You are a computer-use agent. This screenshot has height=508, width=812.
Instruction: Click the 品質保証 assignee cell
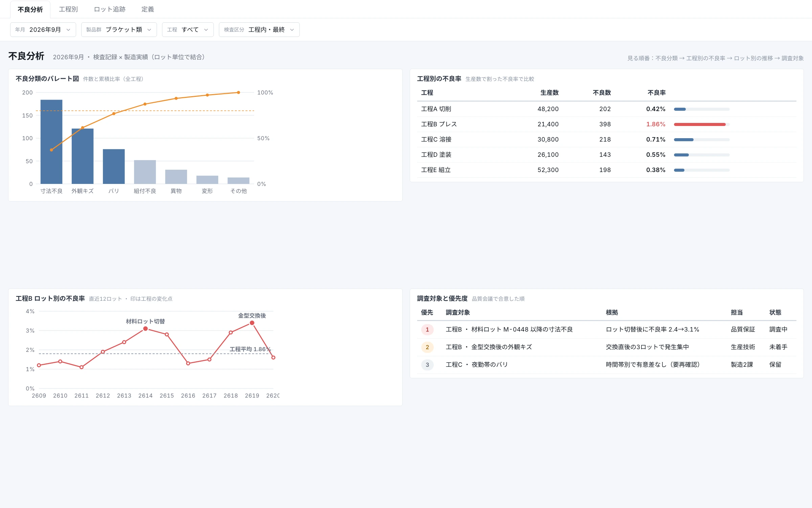tap(743, 330)
